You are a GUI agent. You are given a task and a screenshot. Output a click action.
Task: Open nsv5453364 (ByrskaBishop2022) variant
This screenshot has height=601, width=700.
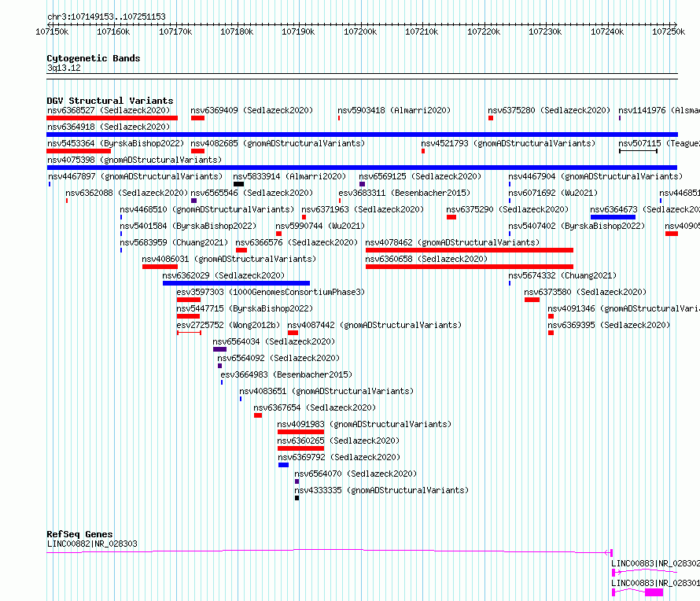pos(116,143)
